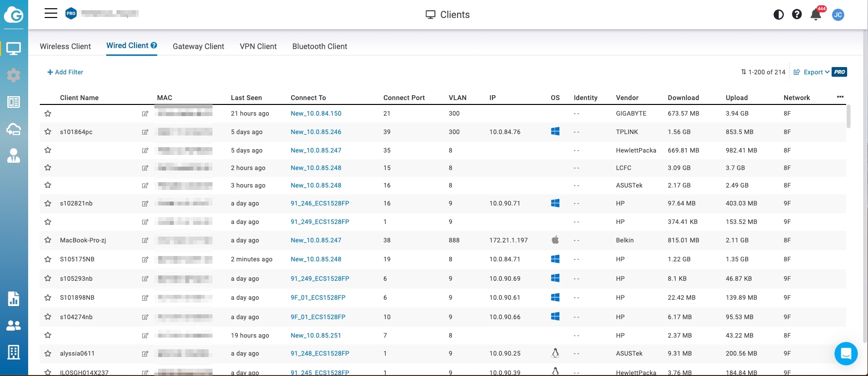868x376 pixels.
Task: Open the chat support bubble
Action: coord(846,353)
